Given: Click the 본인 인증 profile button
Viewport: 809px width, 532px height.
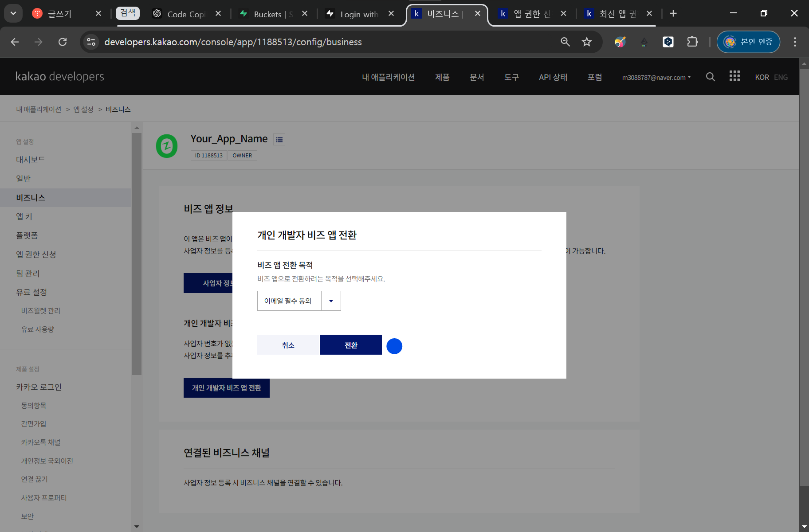Looking at the screenshot, I should pyautogui.click(x=748, y=42).
